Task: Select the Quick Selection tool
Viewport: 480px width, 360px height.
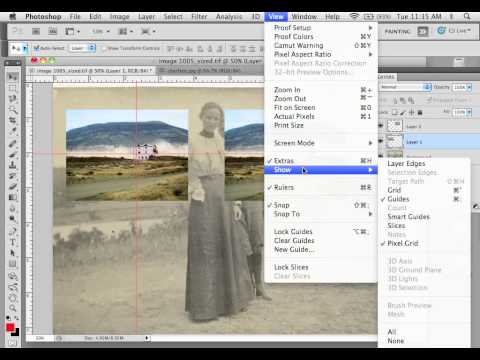Action: (x=13, y=110)
